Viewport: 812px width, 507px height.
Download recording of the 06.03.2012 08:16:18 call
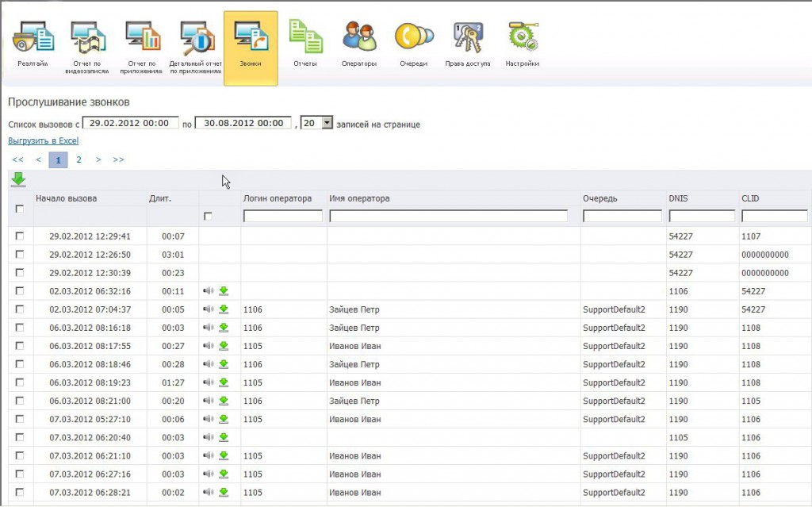(224, 328)
